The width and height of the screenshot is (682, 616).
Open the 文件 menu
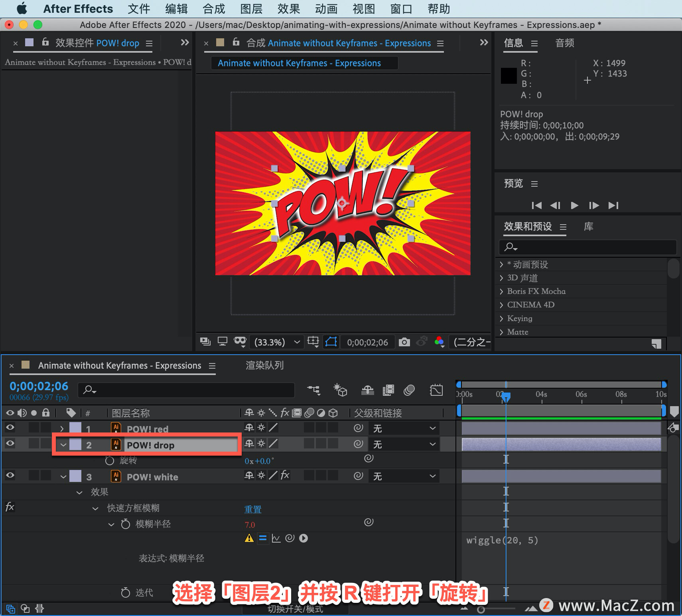click(139, 9)
